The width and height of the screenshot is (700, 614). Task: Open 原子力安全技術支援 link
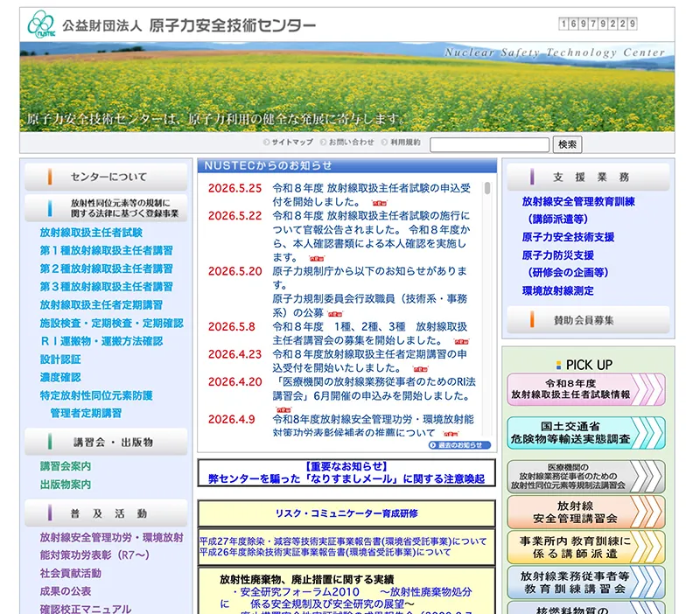click(568, 237)
